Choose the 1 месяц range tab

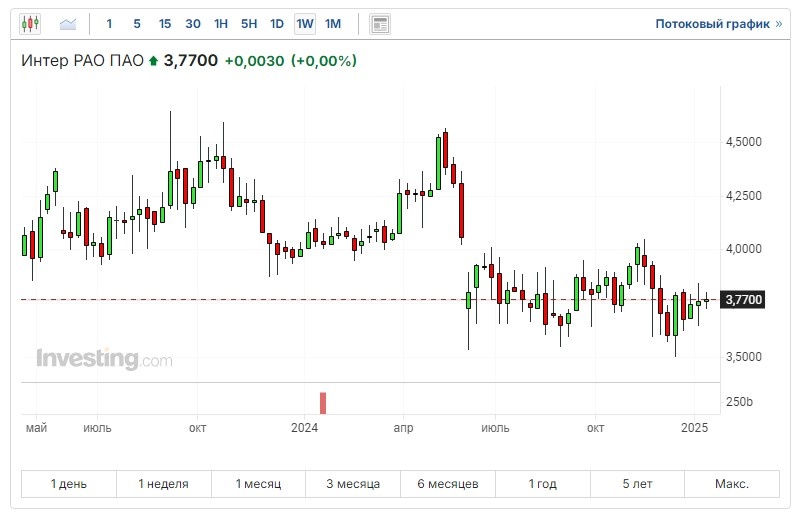coord(258,484)
